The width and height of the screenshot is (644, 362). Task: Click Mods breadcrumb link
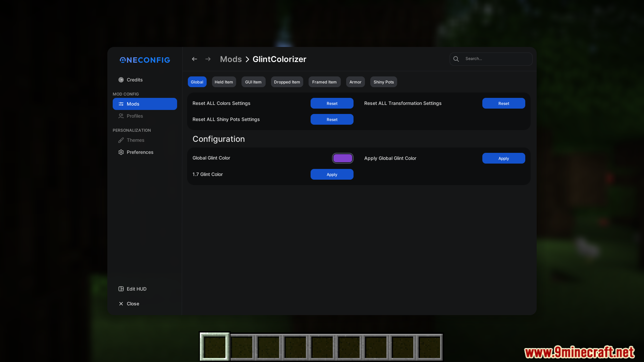coord(231,59)
